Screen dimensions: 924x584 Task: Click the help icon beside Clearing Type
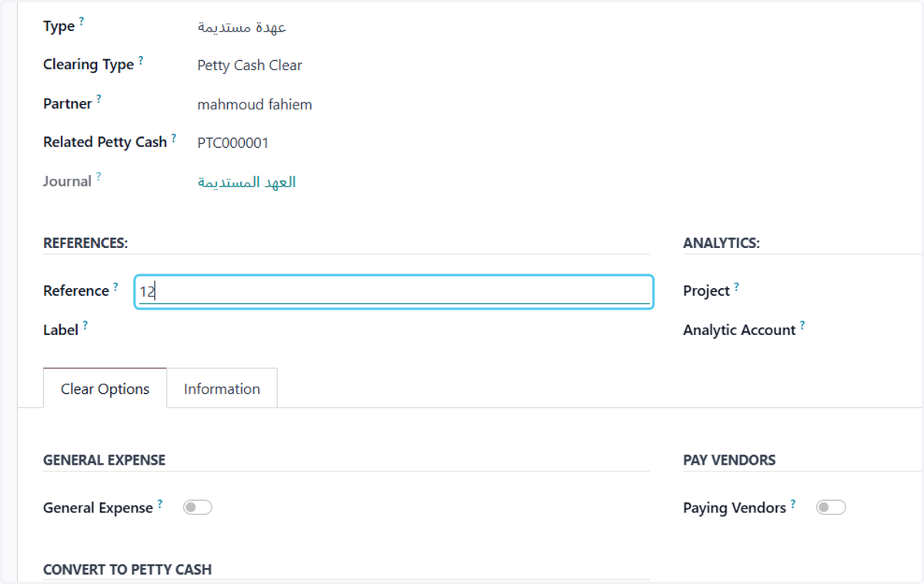pos(141,60)
